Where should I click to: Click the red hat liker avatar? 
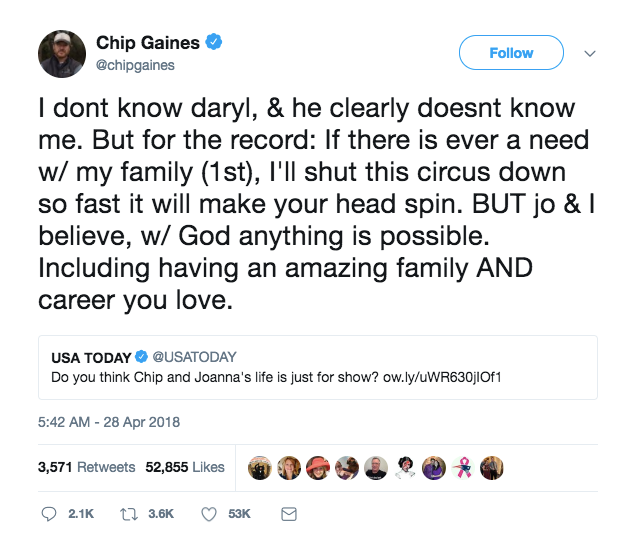pyautogui.click(x=318, y=468)
